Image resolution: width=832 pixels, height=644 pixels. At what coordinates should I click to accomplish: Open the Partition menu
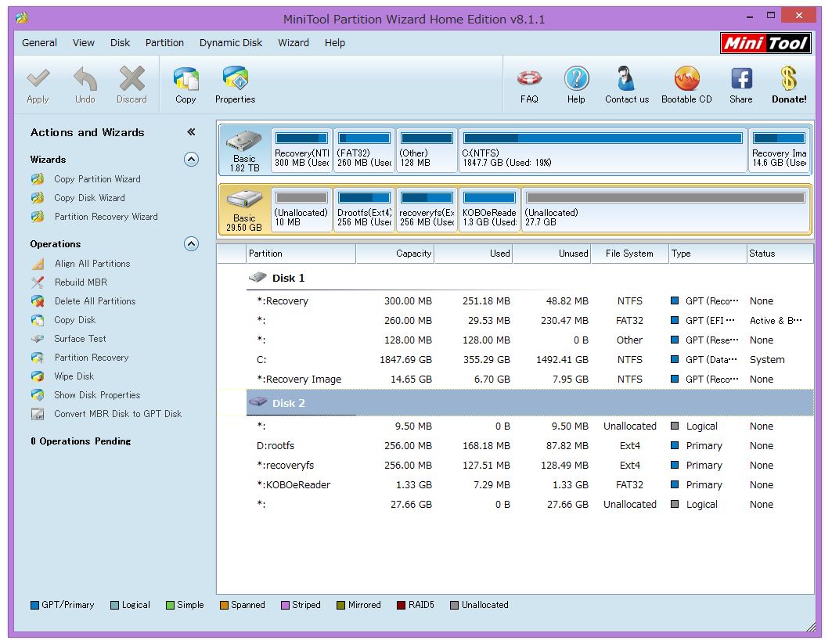point(164,43)
